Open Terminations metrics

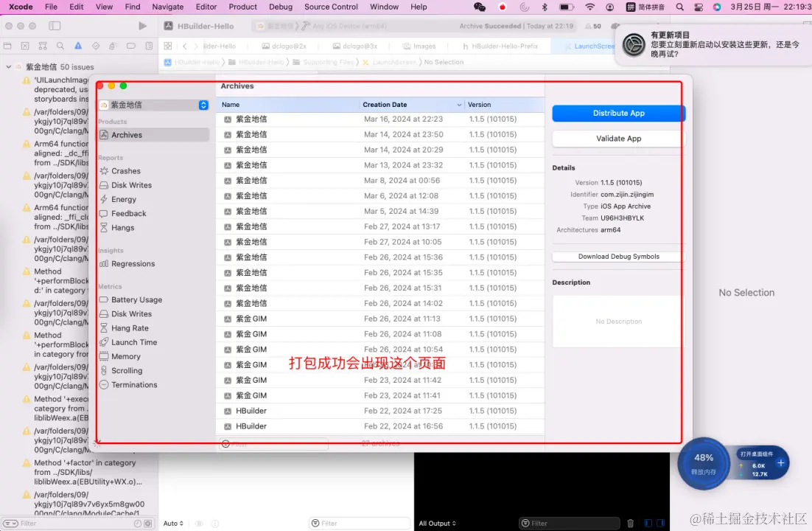tap(133, 385)
